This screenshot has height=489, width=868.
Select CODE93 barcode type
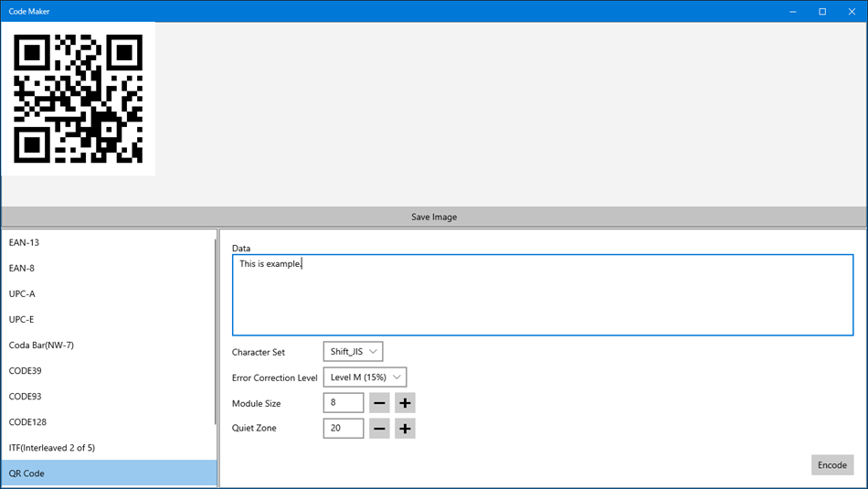[x=109, y=397]
